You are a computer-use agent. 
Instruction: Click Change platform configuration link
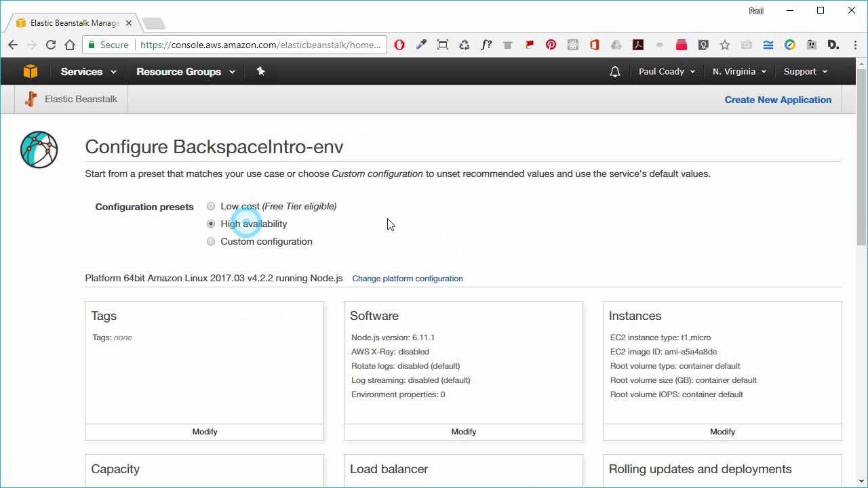[408, 279]
